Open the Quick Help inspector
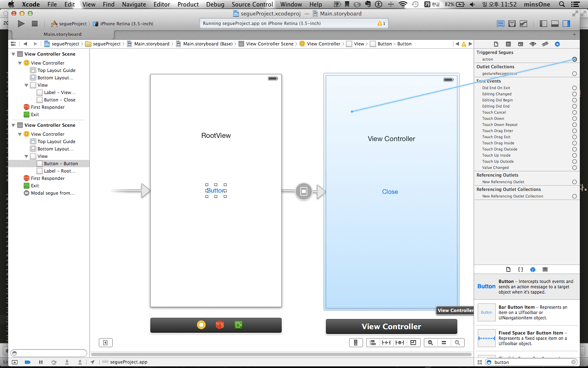The width and height of the screenshot is (588, 368). pyautogui.click(x=508, y=44)
